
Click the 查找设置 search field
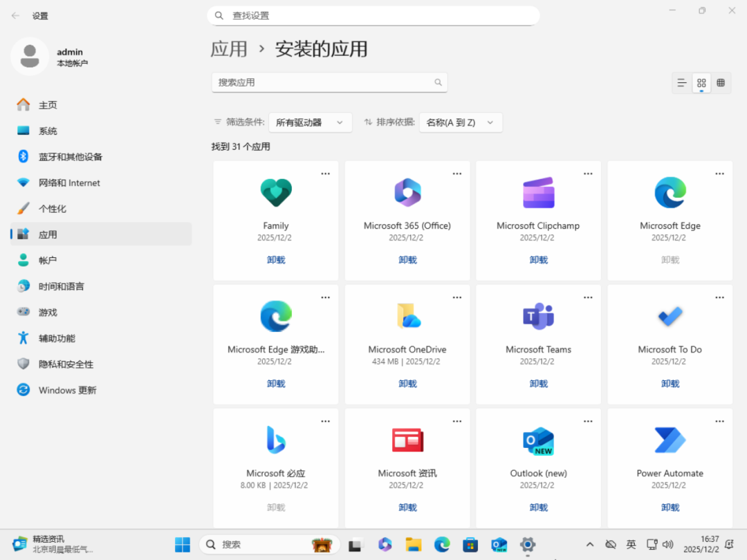[x=373, y=16]
